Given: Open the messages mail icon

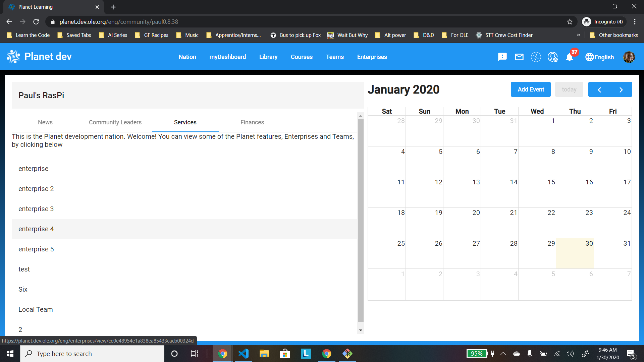Looking at the screenshot, I should [519, 57].
